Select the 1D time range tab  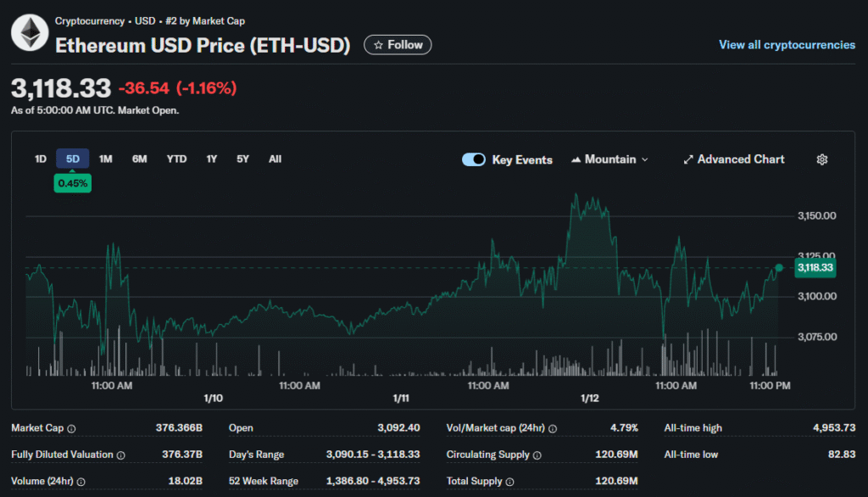click(x=40, y=159)
